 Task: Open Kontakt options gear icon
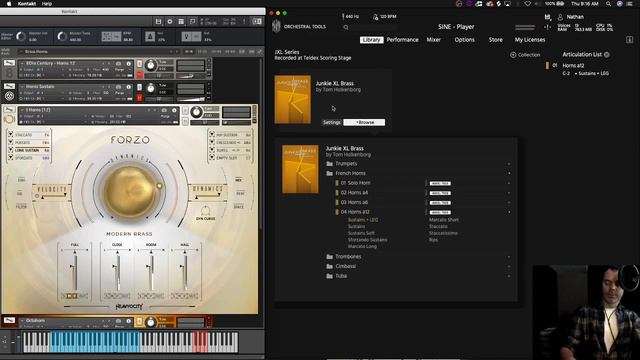pyautogui.click(x=170, y=21)
